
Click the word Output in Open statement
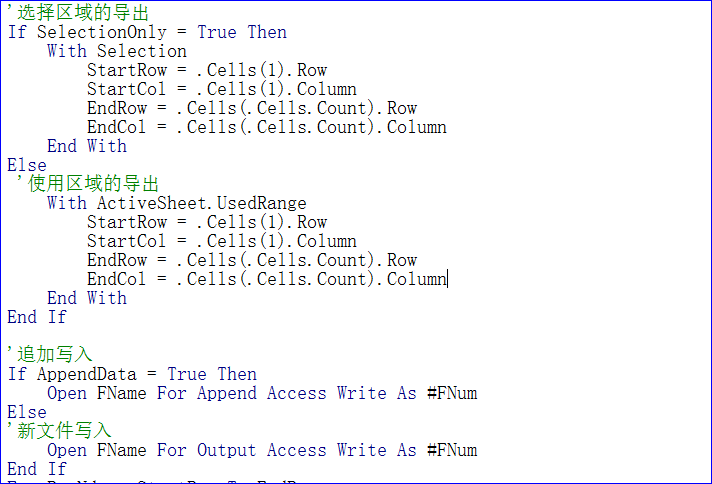[x=227, y=450]
